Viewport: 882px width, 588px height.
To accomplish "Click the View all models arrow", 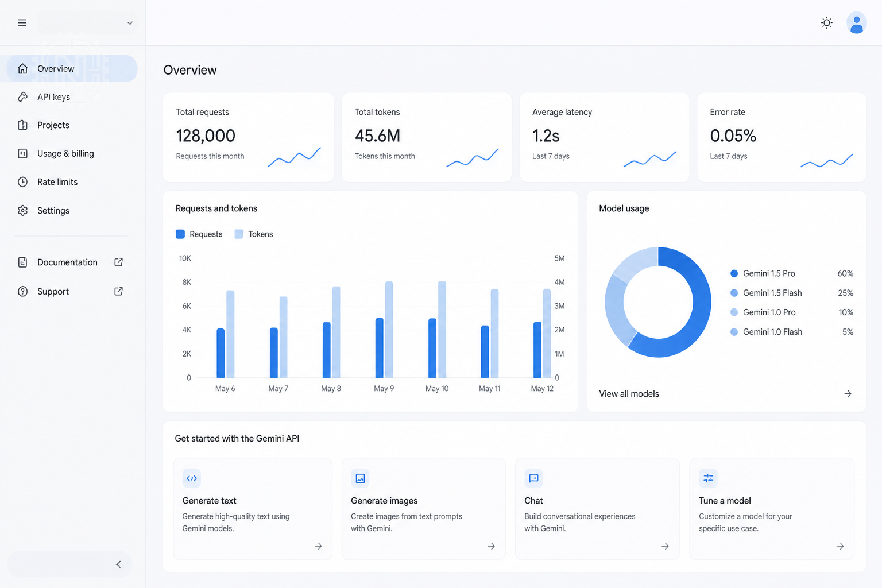I will pyautogui.click(x=848, y=394).
